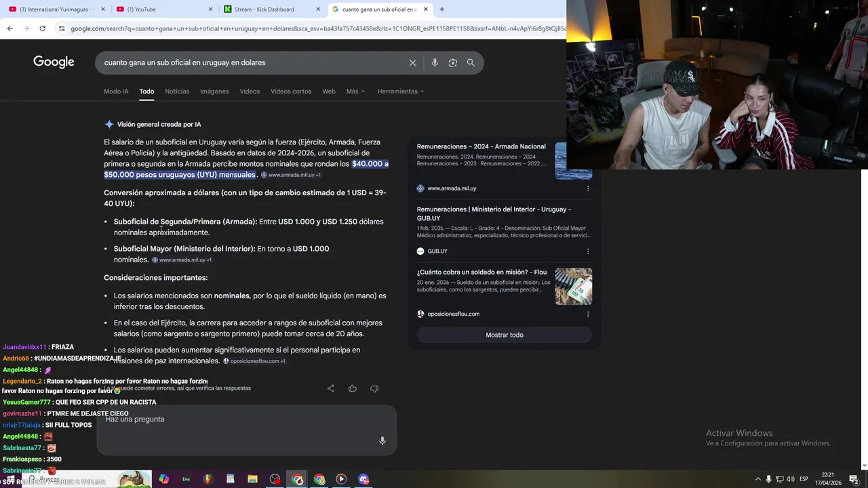Go back with the browser back arrow
Viewport: 868px width, 488px height.
pos(9,28)
